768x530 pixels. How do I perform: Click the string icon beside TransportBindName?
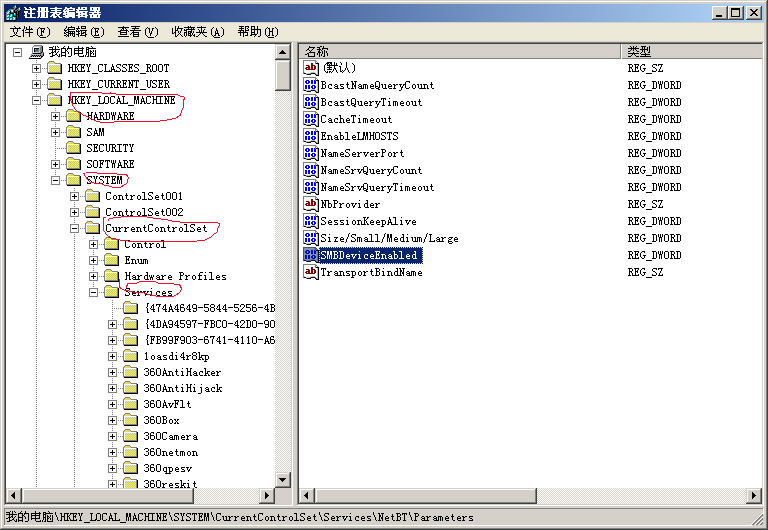point(311,272)
